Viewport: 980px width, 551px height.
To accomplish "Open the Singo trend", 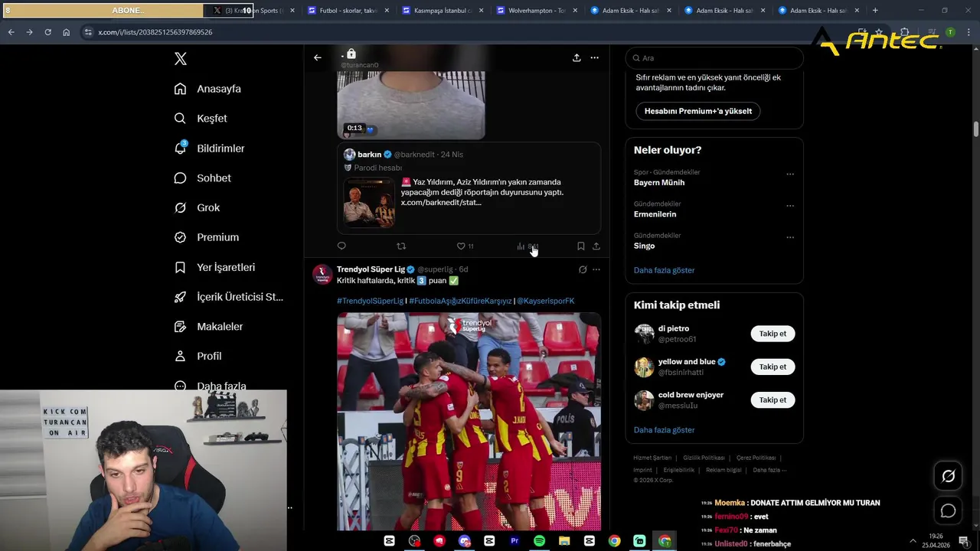I will 644,246.
